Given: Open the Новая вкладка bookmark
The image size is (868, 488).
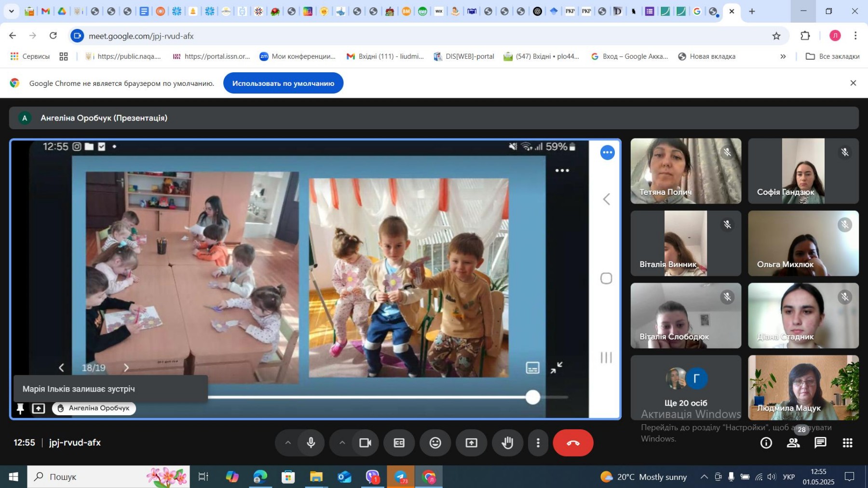Looking at the screenshot, I should tap(707, 56).
